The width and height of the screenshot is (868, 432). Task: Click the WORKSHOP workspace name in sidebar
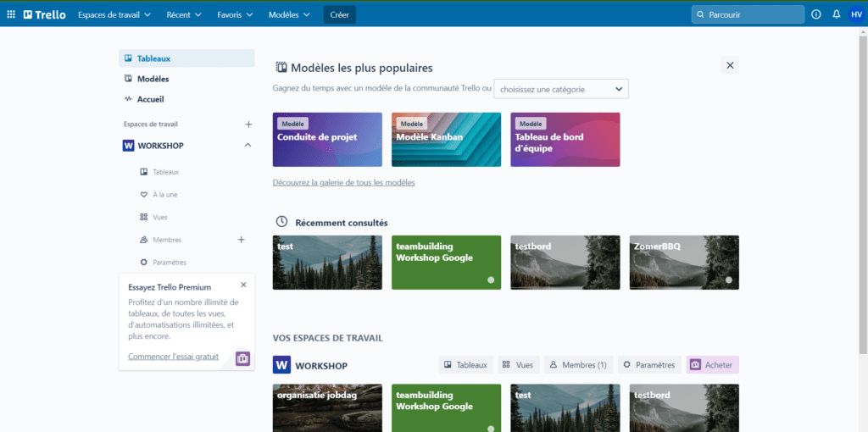[160, 146]
